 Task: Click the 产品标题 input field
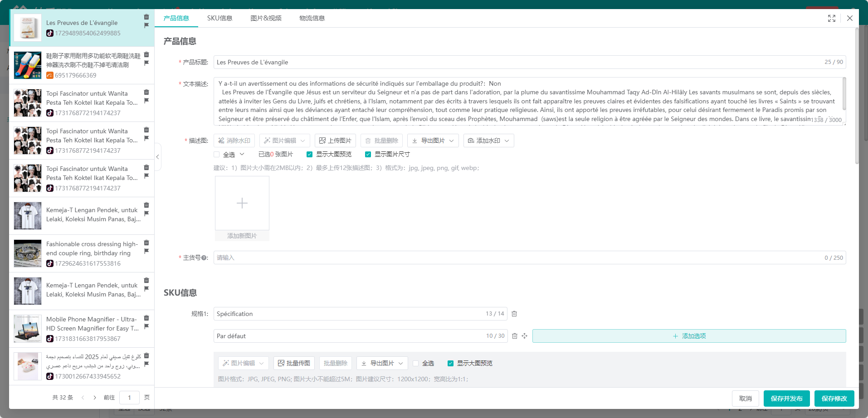coord(530,62)
